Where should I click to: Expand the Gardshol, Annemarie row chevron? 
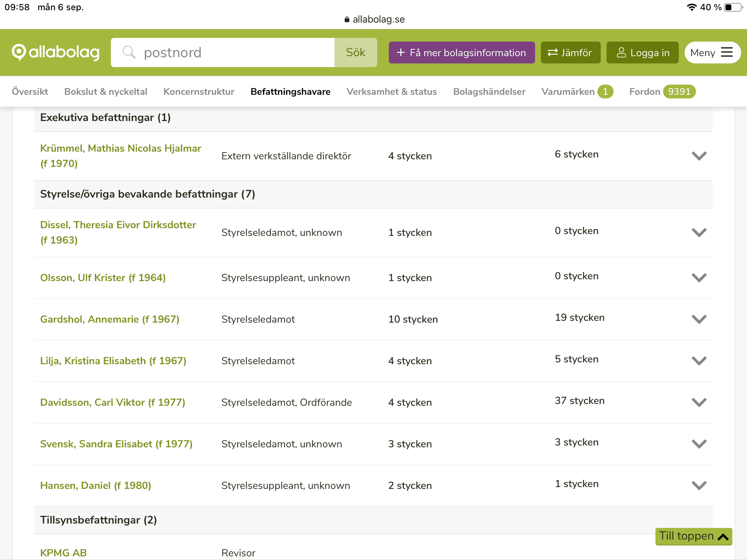coord(699,319)
